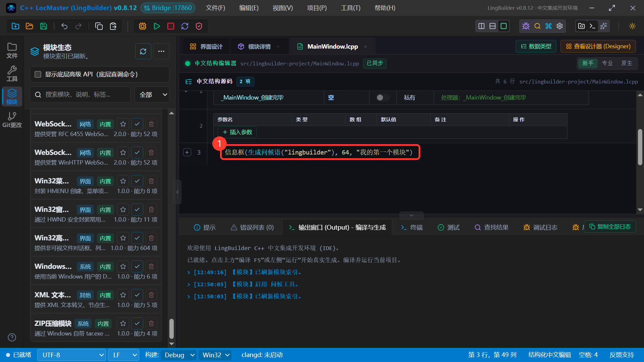Open a project with the orange folder icon

pyautogui.click(x=30, y=26)
